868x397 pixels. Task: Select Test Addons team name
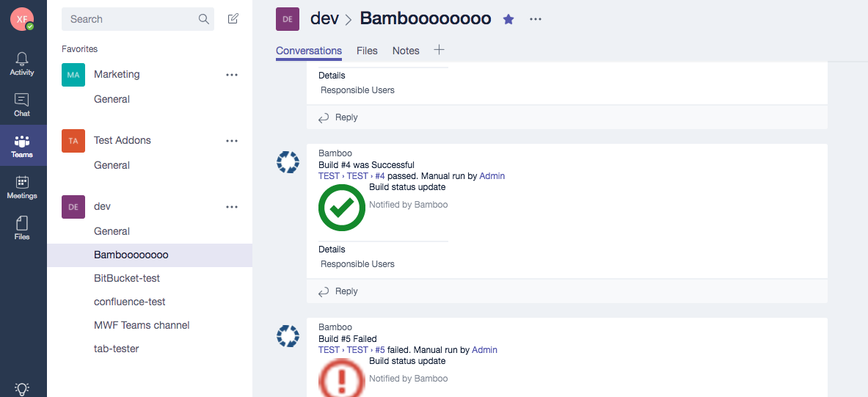[x=123, y=140]
